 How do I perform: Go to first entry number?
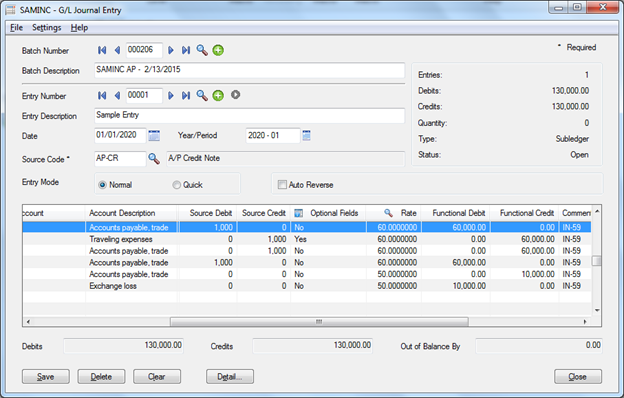(x=102, y=96)
